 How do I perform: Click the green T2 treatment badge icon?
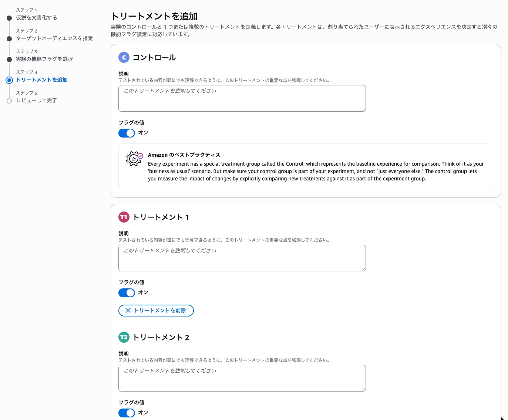pos(124,337)
